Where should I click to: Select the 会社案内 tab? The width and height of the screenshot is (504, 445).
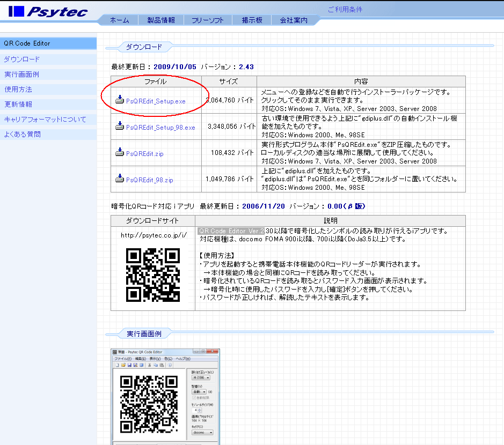294,20
